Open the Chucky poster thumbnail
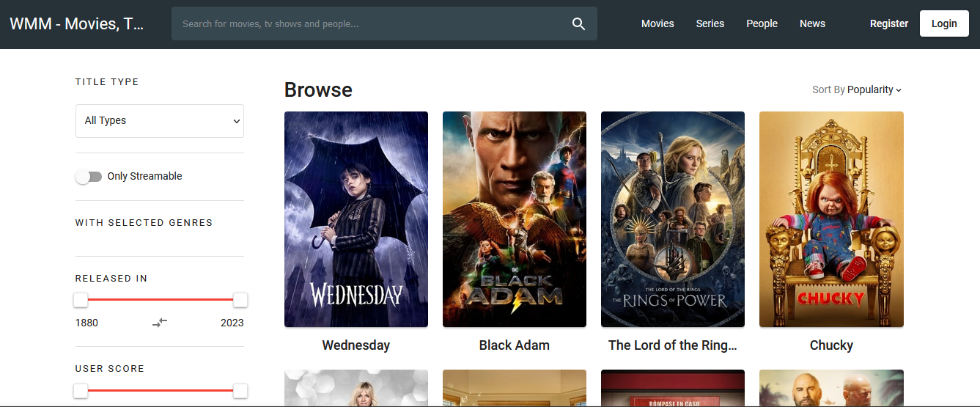Viewport: 980px width, 407px height. pyautogui.click(x=831, y=219)
